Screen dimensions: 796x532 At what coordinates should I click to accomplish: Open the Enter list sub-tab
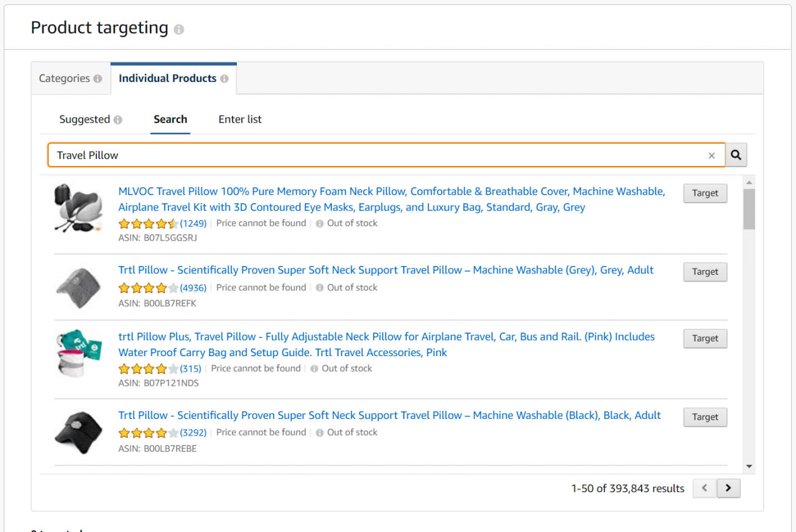click(240, 119)
